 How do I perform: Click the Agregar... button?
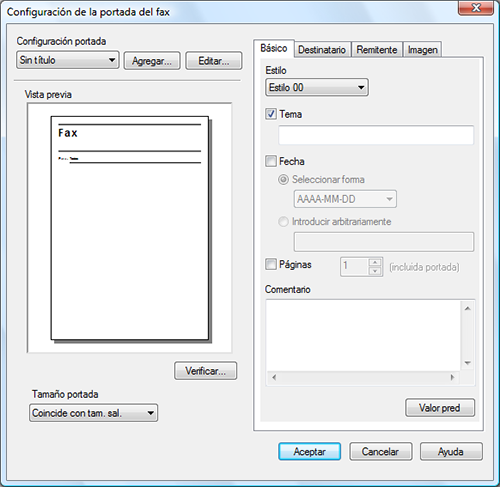[152, 61]
